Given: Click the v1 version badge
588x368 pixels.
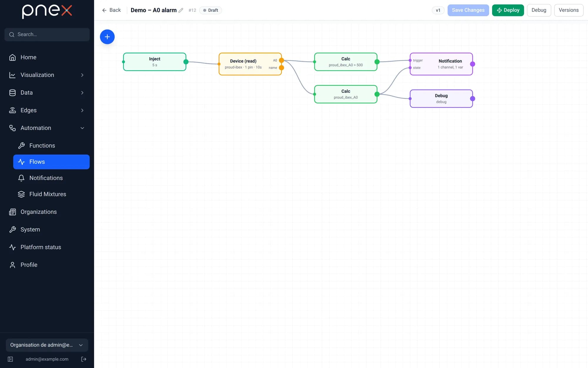Looking at the screenshot, I should click(438, 10).
